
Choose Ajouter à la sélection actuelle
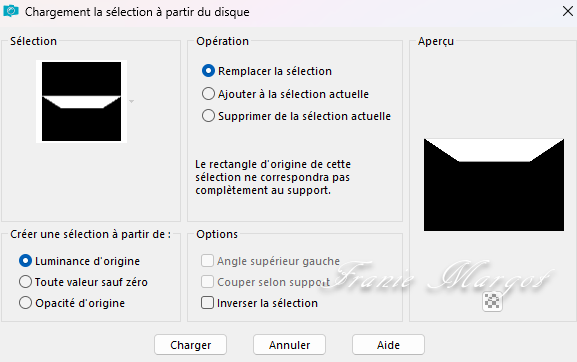(285, 94)
